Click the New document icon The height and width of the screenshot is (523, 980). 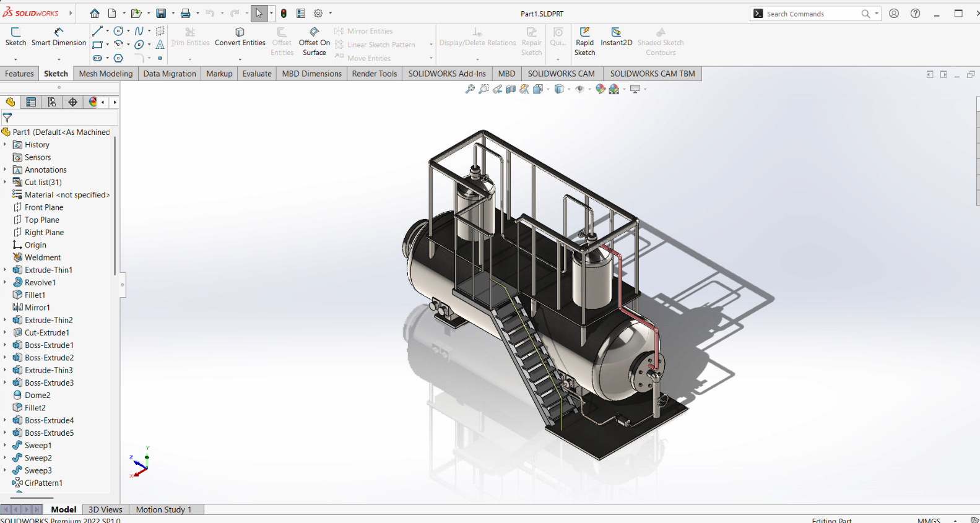click(x=112, y=13)
